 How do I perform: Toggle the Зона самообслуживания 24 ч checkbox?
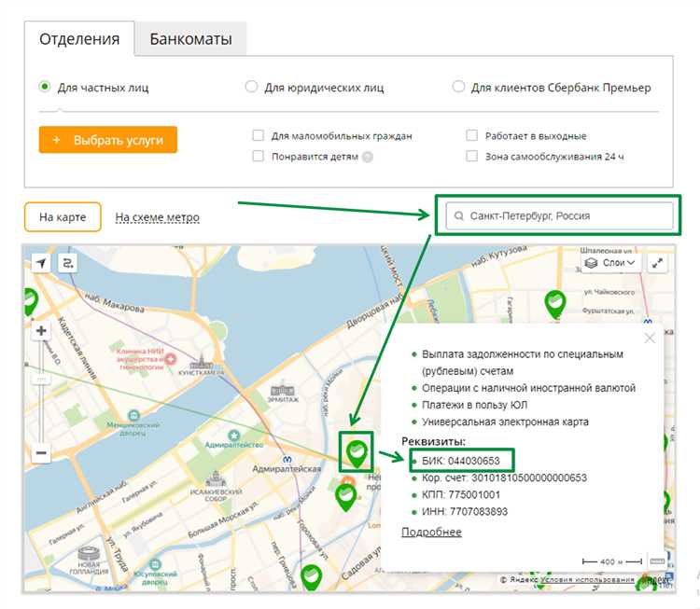[472, 157]
